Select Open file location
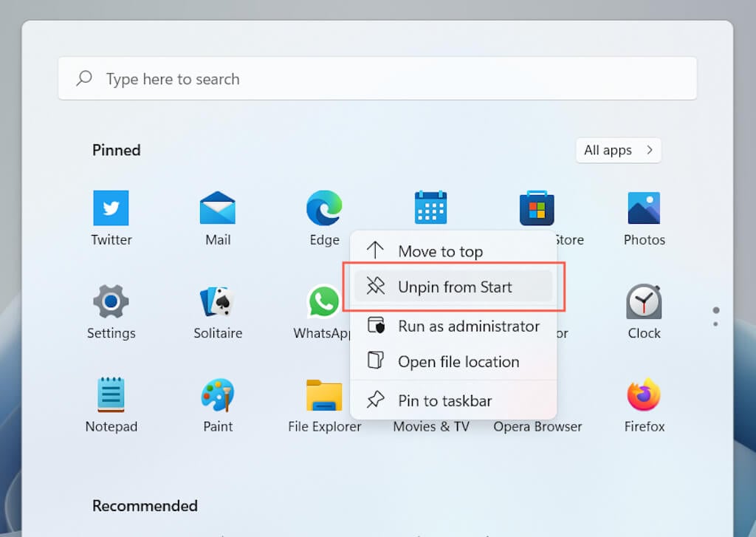Screen dimensions: 756x537 click(453, 361)
